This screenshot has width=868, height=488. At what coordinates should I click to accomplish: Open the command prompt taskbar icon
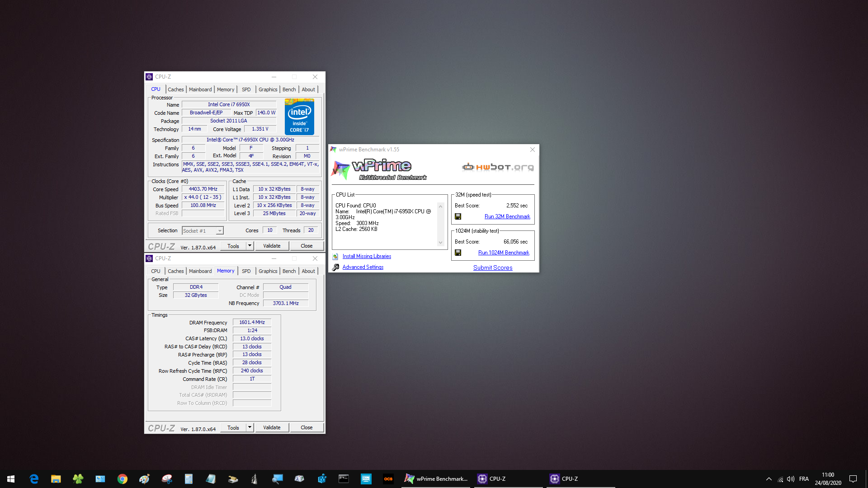pyautogui.click(x=344, y=479)
